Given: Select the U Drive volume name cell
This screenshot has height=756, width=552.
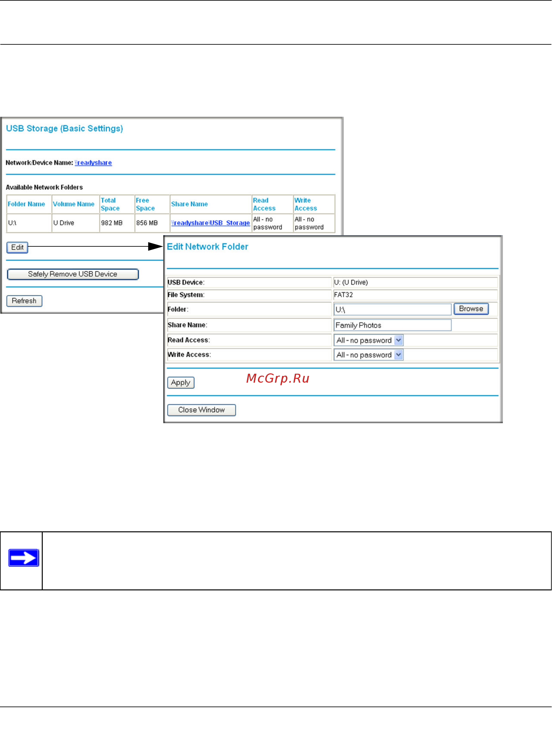Looking at the screenshot, I should 76,223.
